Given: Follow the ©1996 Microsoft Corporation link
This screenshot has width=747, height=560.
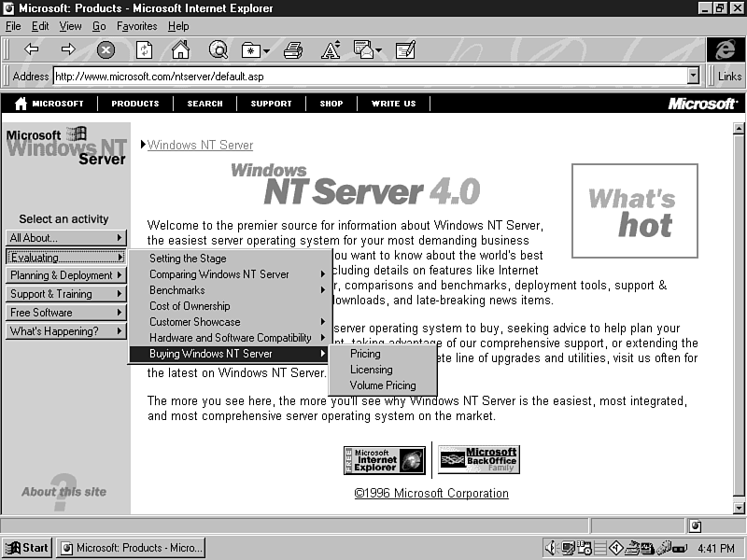Looking at the screenshot, I should [x=431, y=493].
